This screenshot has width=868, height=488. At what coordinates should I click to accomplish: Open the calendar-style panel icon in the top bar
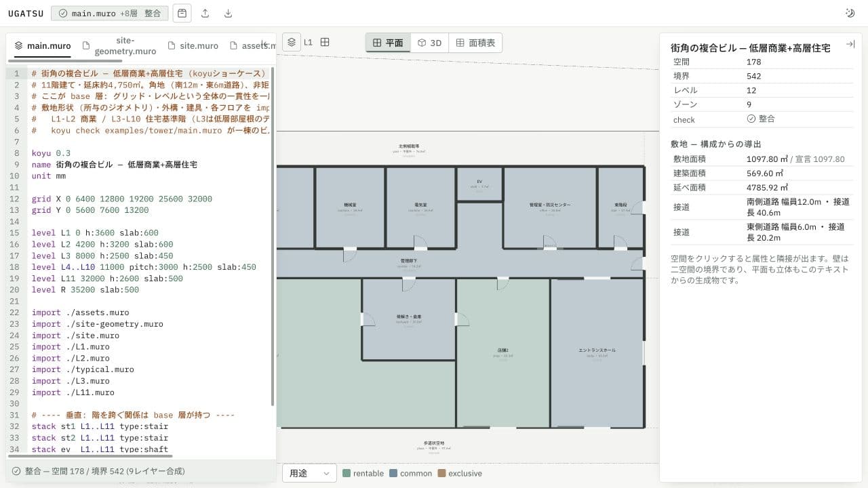tap(182, 13)
